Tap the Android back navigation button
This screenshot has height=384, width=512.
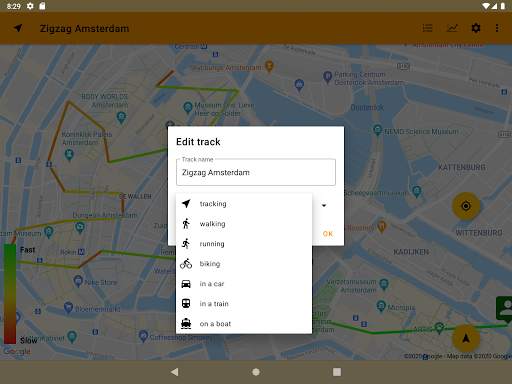174,372
